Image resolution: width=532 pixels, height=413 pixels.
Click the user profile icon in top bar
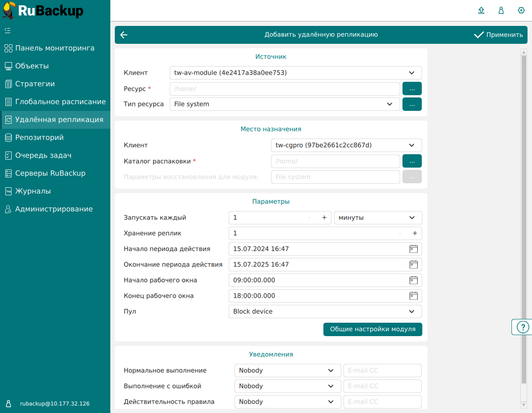click(501, 11)
